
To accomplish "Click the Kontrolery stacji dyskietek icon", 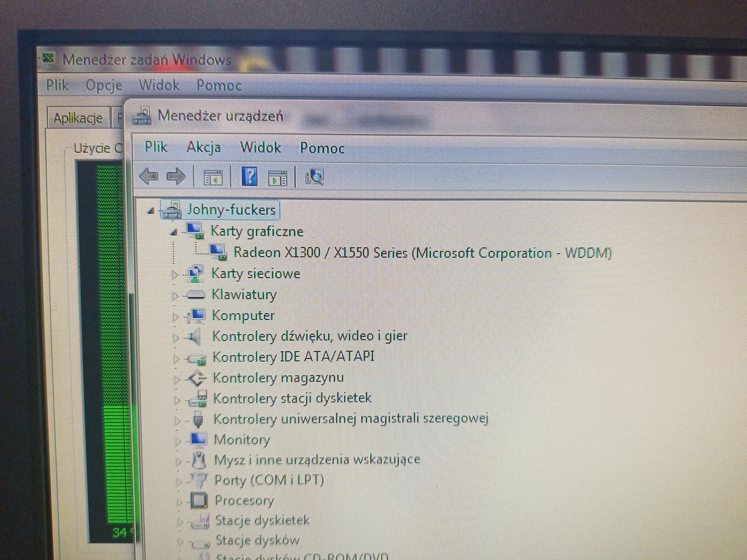I will (x=198, y=399).
